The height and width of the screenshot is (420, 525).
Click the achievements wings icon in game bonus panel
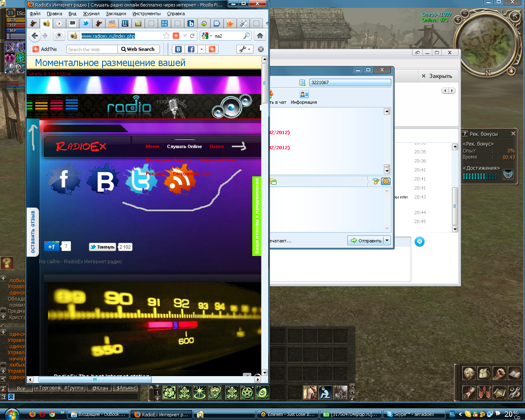508,175
